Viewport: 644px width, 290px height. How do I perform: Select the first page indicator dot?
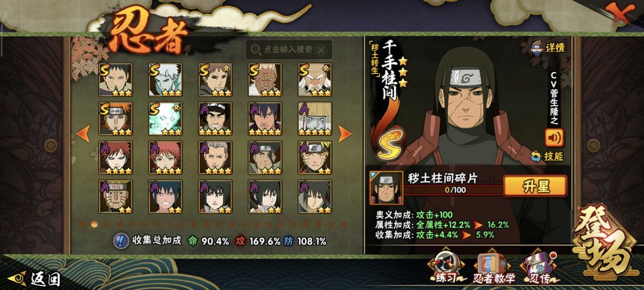(x=81, y=224)
